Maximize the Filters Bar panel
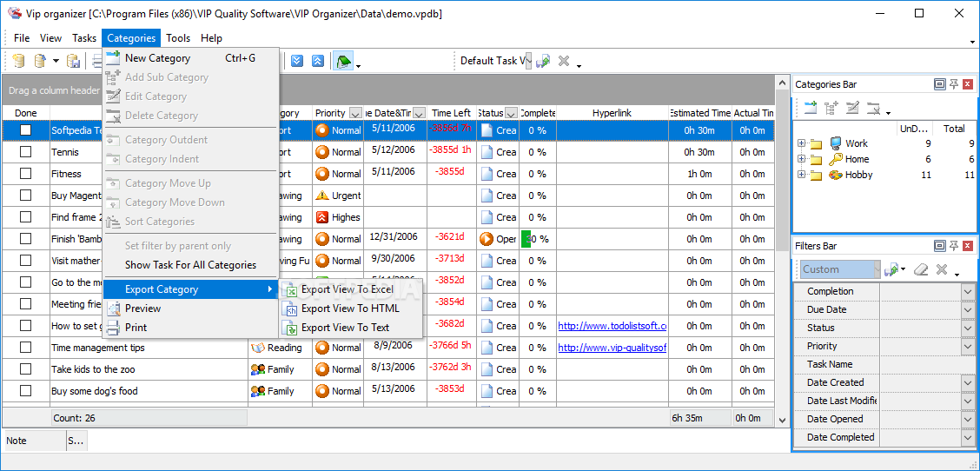The width and height of the screenshot is (980, 471). coord(939,246)
